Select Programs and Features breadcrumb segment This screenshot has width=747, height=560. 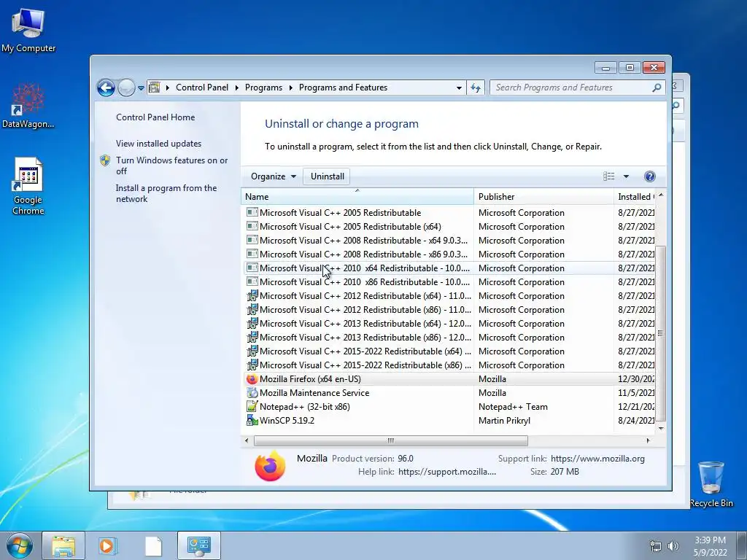pos(343,87)
